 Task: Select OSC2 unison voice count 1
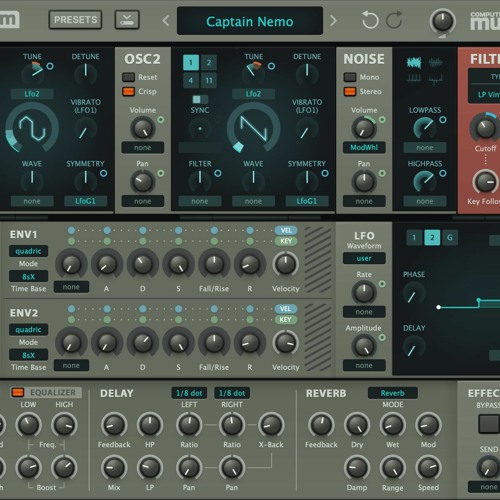191,62
